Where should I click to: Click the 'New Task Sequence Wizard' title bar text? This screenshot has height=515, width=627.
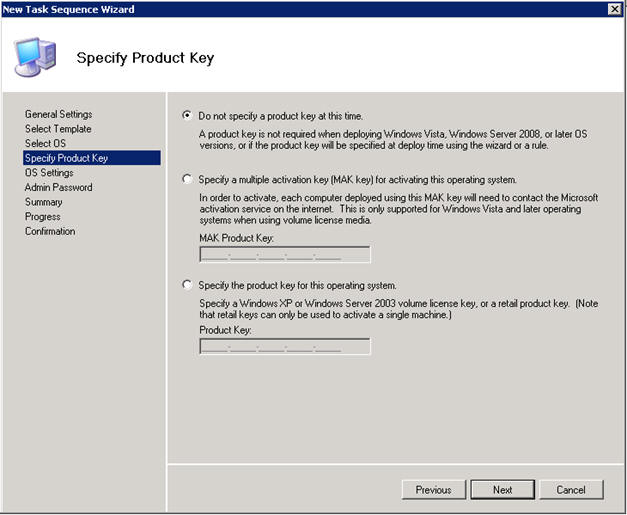[68, 9]
